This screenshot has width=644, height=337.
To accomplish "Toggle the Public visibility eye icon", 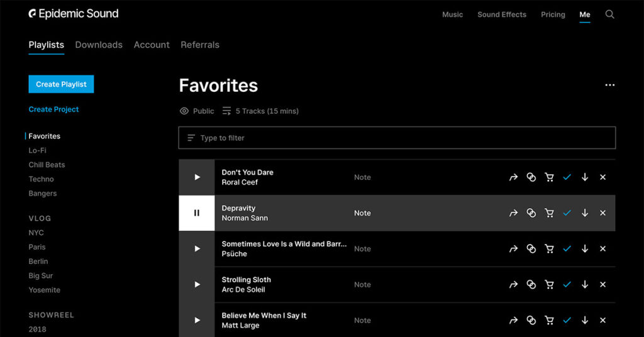I will [184, 111].
